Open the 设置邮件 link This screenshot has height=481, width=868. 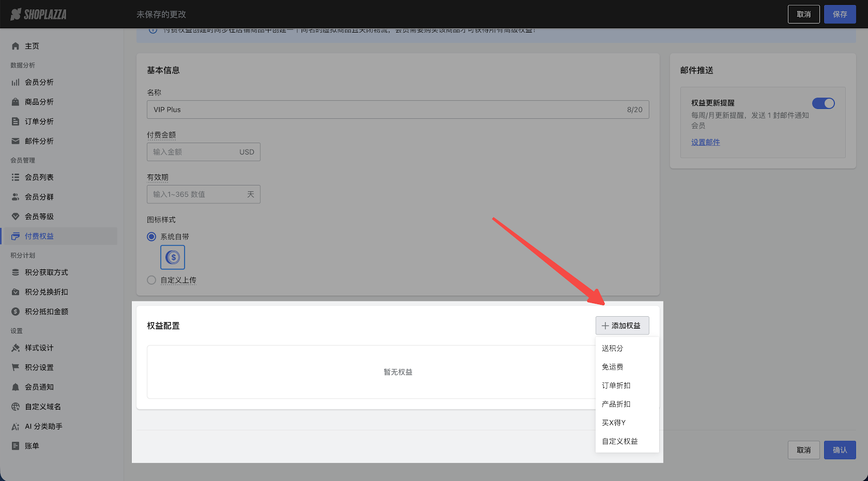(x=705, y=142)
